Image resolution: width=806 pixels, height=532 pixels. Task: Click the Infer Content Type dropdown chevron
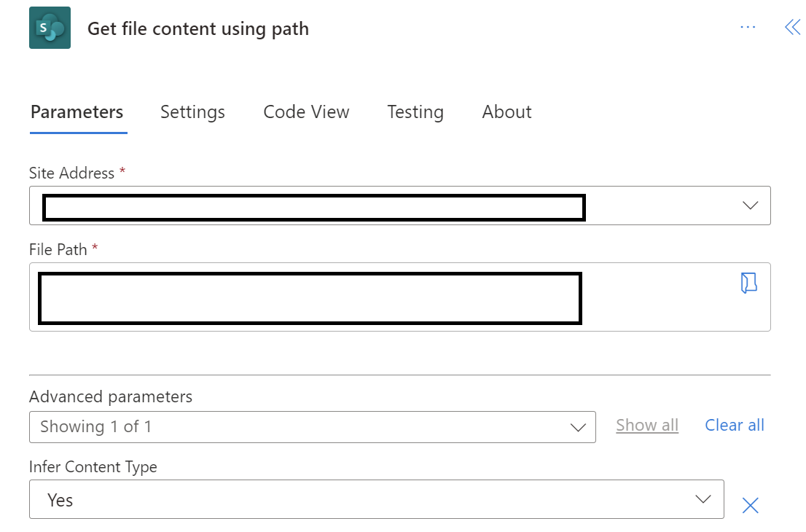click(703, 499)
